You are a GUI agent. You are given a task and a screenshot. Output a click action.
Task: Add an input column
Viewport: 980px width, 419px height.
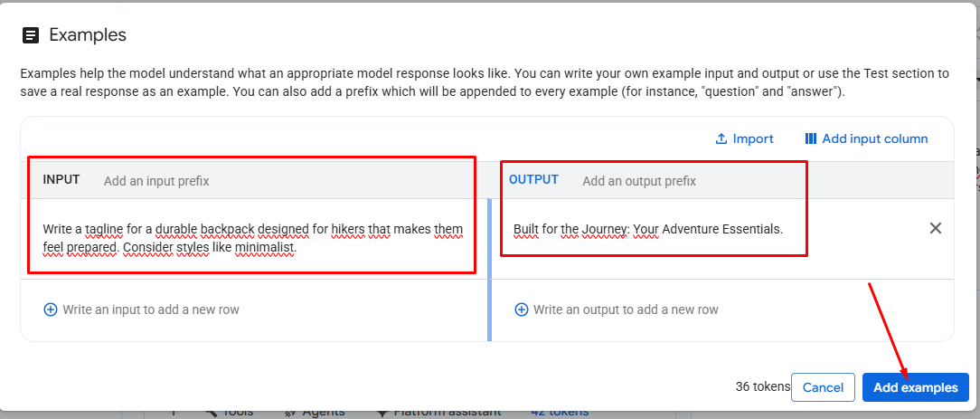coord(866,138)
